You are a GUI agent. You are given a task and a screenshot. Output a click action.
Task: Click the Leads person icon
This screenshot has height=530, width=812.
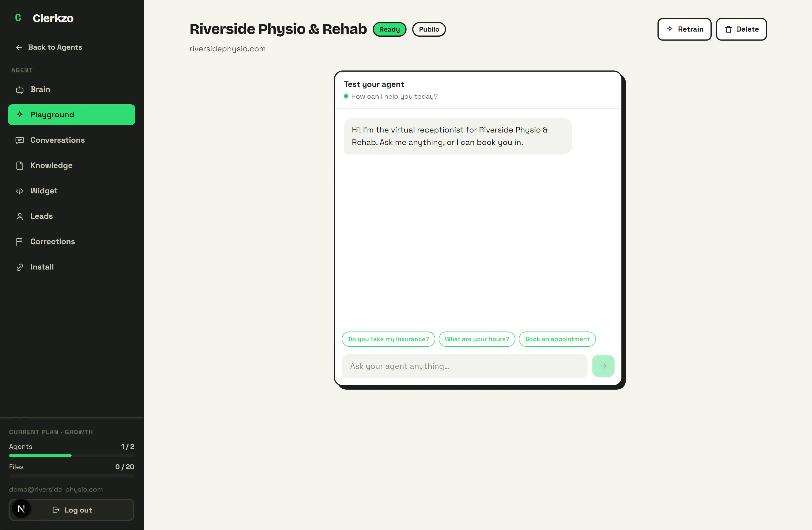click(20, 216)
